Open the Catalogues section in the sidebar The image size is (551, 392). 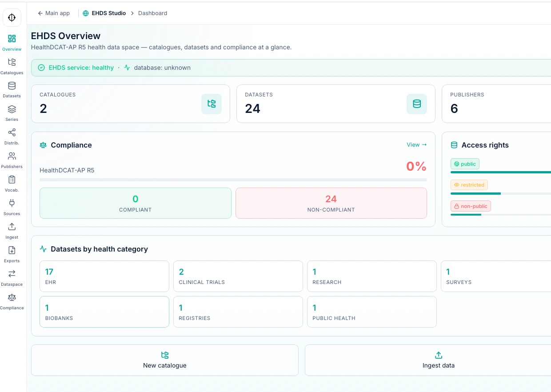[12, 66]
